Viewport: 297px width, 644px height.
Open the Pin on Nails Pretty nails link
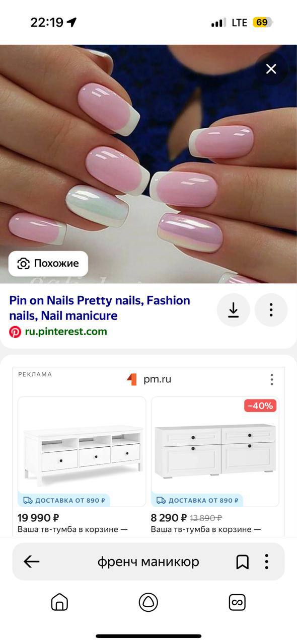tap(100, 308)
